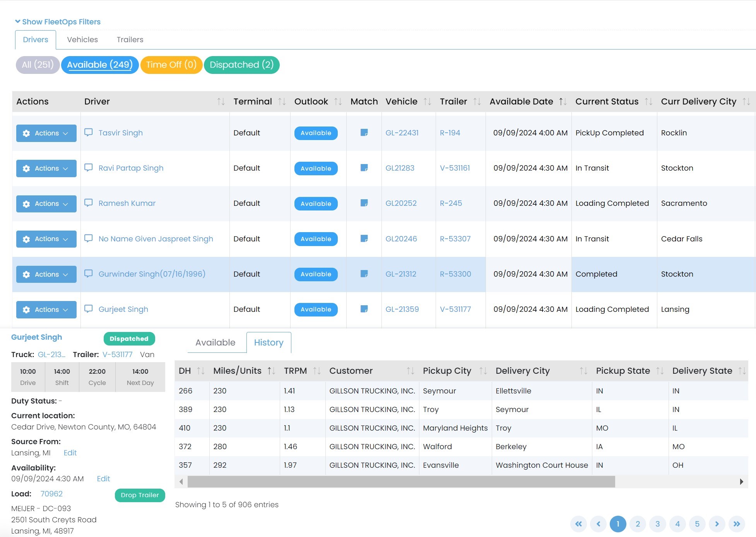756x537 pixels.
Task: Sort history by TRPM arrows
Action: [x=317, y=371]
